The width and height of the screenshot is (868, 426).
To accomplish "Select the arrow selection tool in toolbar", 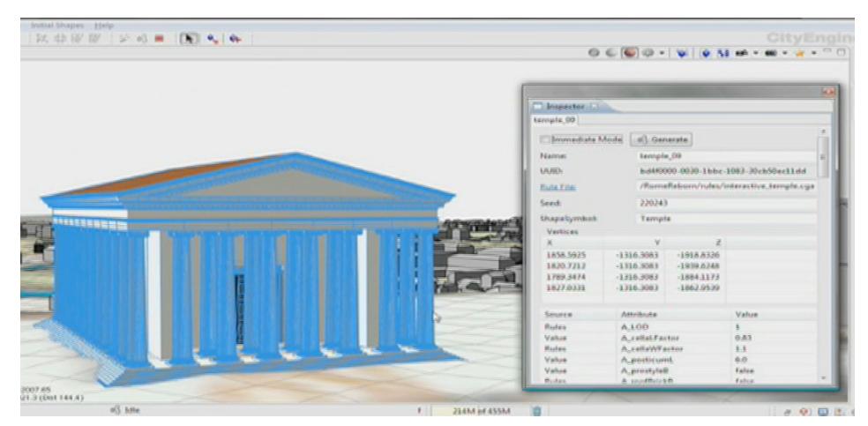I will (x=189, y=38).
